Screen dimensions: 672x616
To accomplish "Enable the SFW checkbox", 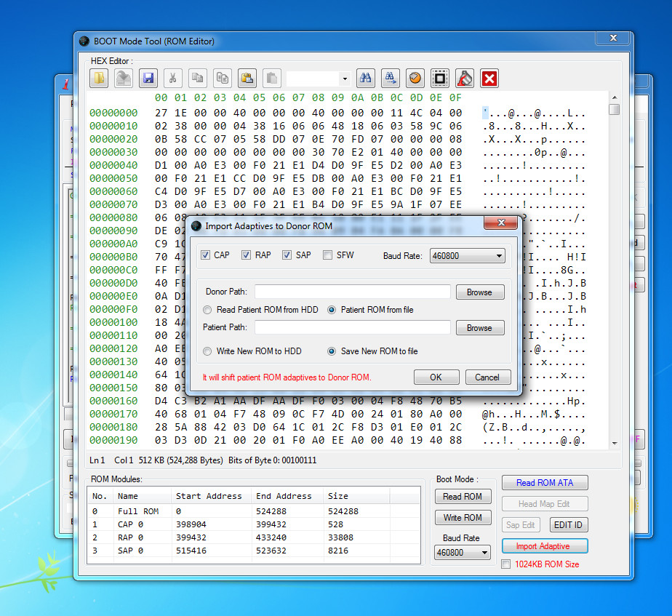I will [x=328, y=255].
